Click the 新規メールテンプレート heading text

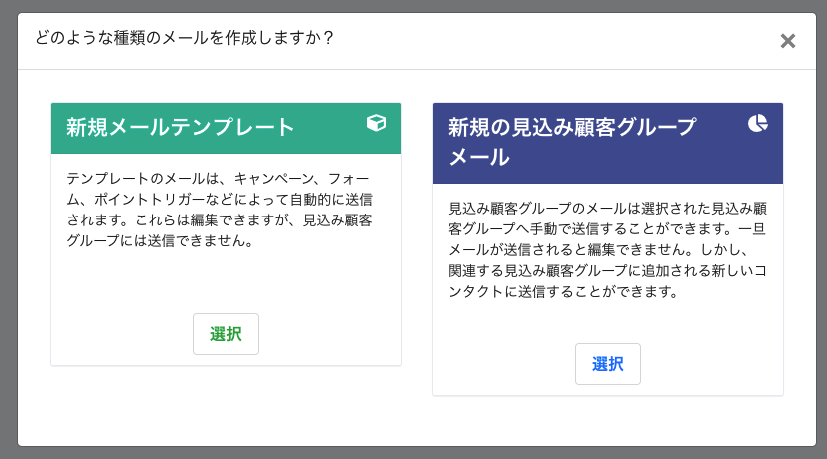pos(180,127)
